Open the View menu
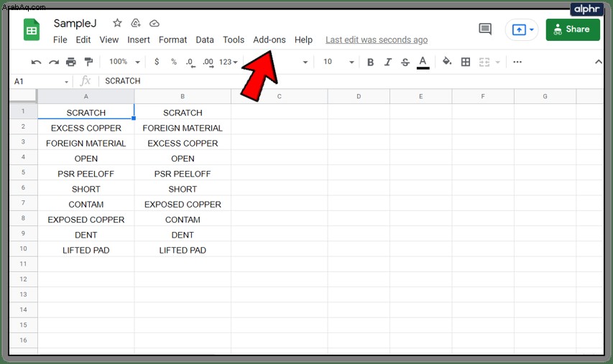Screen dimensions: 613x364 109,39
